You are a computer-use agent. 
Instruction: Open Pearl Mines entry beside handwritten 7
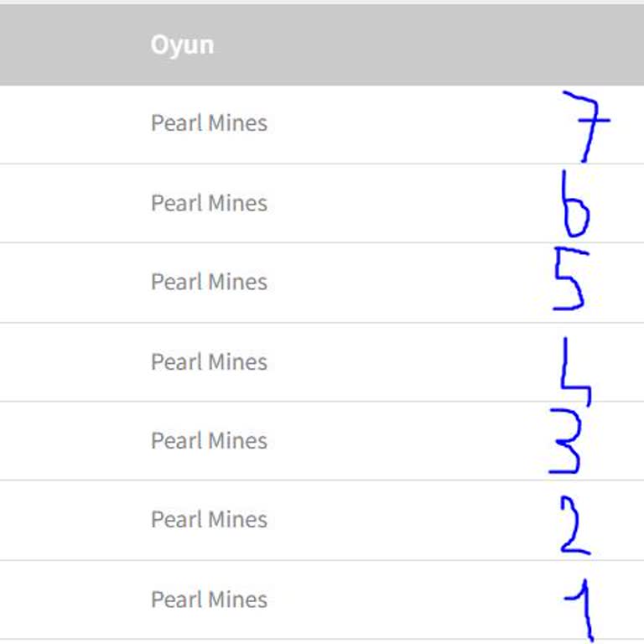(x=209, y=123)
